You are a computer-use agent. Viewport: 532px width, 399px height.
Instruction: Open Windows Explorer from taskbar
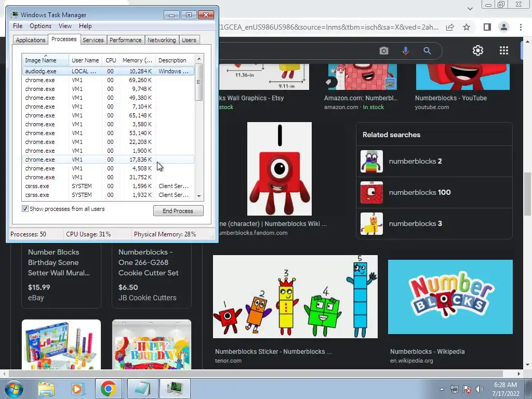click(46, 389)
